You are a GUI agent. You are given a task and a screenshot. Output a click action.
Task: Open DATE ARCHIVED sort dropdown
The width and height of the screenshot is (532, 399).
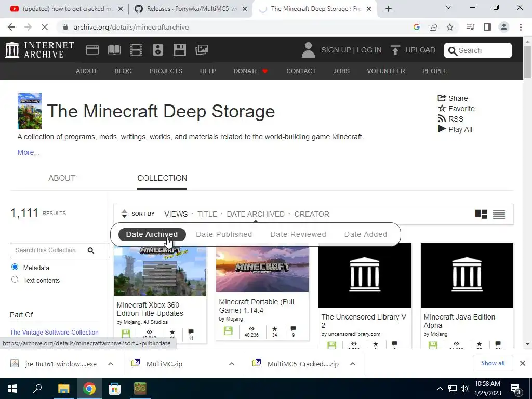tap(256, 214)
